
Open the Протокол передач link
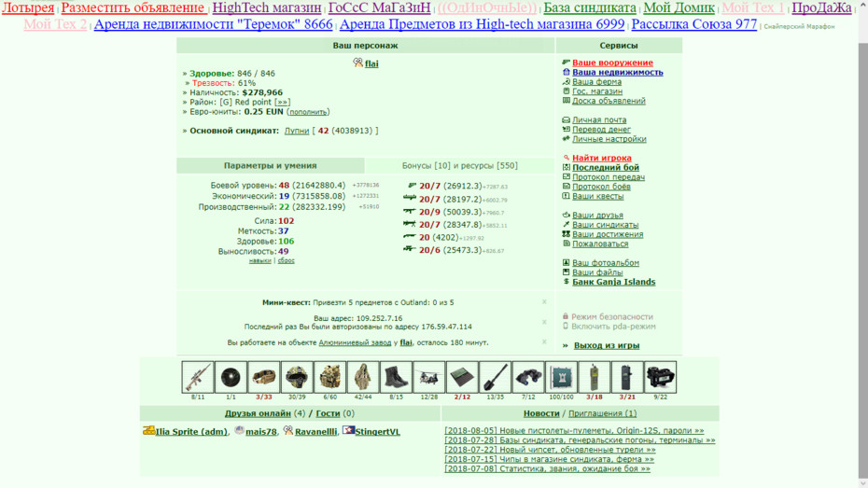tap(609, 177)
